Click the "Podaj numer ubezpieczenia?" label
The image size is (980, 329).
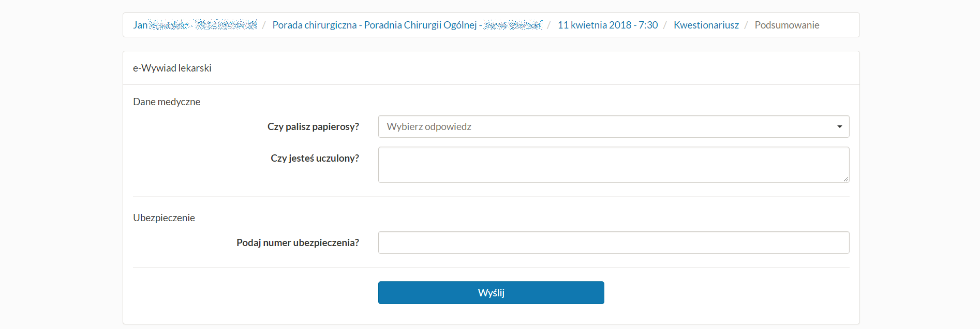(x=298, y=242)
